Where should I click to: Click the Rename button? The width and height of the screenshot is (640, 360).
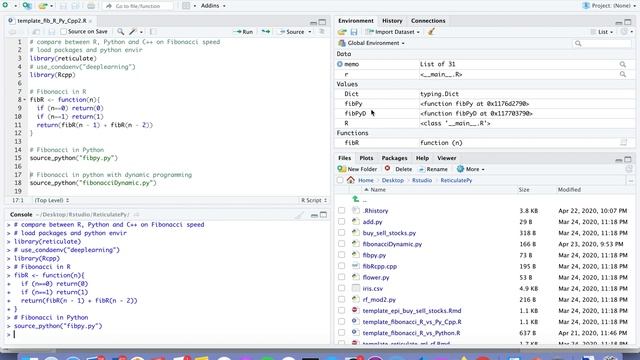(x=433, y=169)
